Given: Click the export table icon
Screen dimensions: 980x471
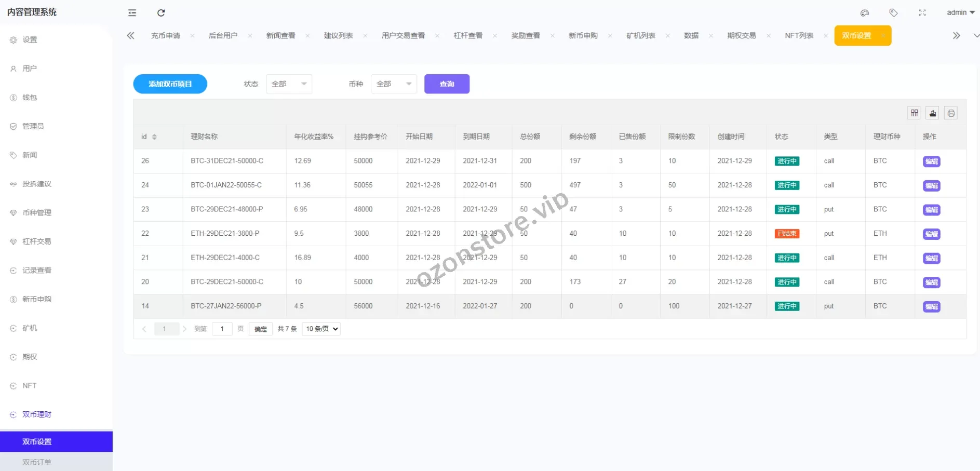Looking at the screenshot, I should coord(933,113).
